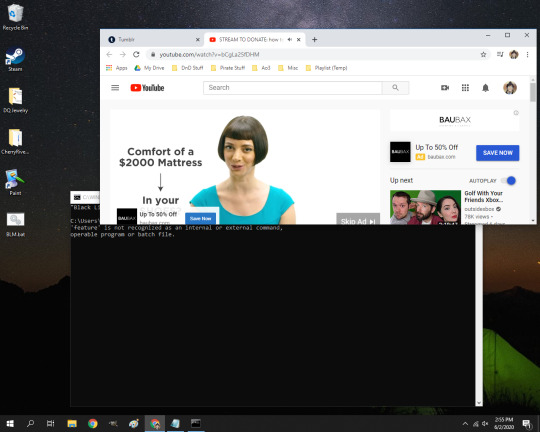Open the DnD Stuff bookmark folder
The width and height of the screenshot is (540, 432).
pyautogui.click(x=187, y=68)
